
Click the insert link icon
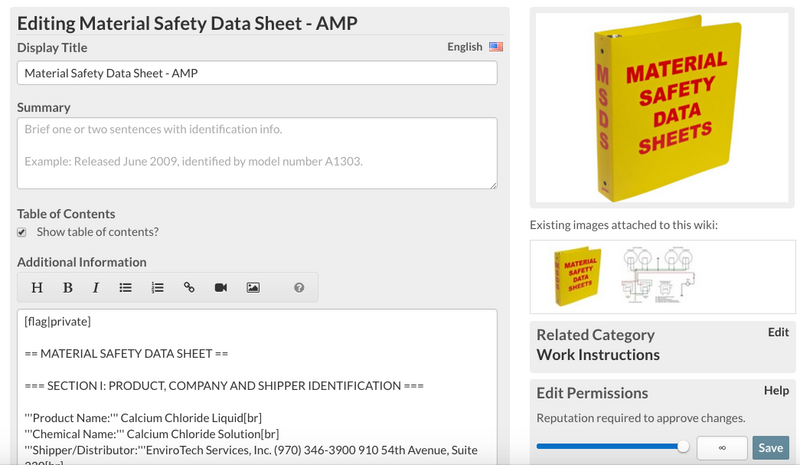coord(189,288)
